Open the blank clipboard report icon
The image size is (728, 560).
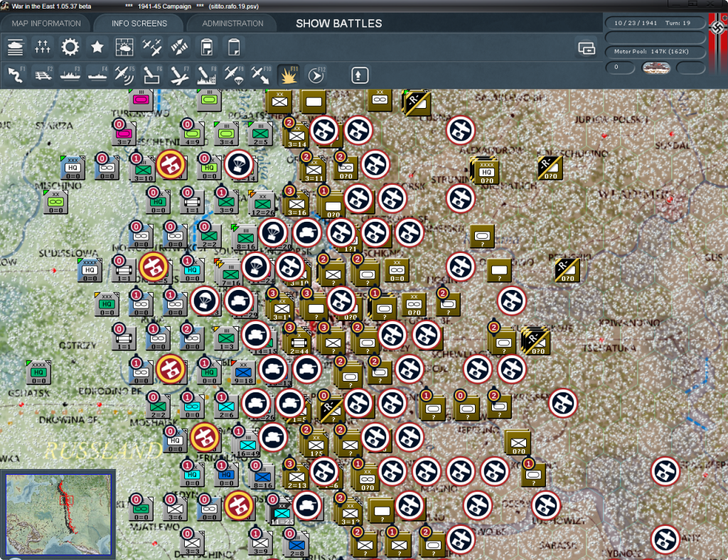coord(234,47)
